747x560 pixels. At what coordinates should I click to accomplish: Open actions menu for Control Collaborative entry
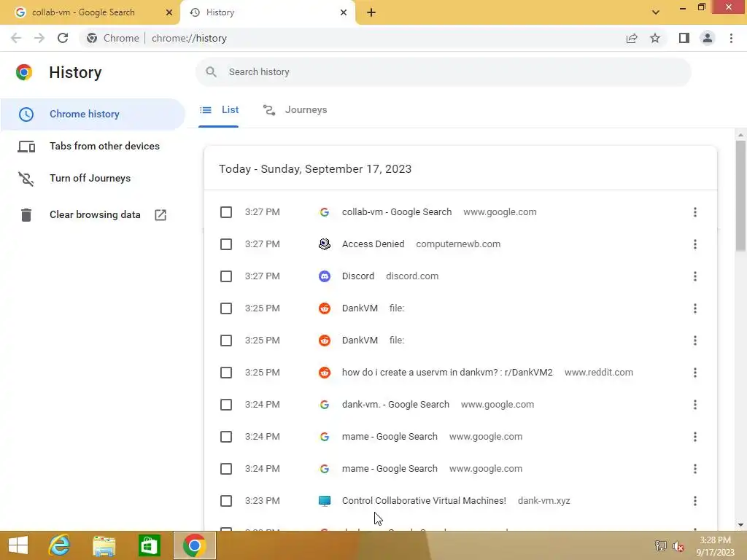coord(695,501)
